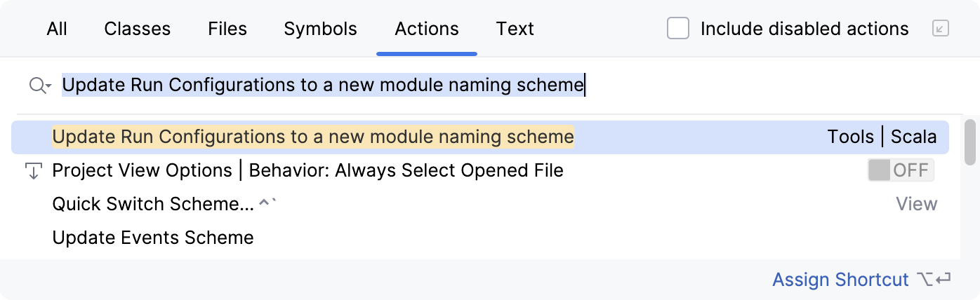Click the Assign Shortcut link
Viewport: 980px width, 300px height.
coord(840,280)
